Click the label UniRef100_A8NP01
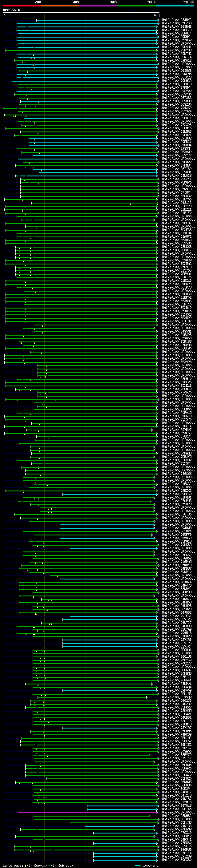This screenshot has height=868, width=197. (x=177, y=684)
